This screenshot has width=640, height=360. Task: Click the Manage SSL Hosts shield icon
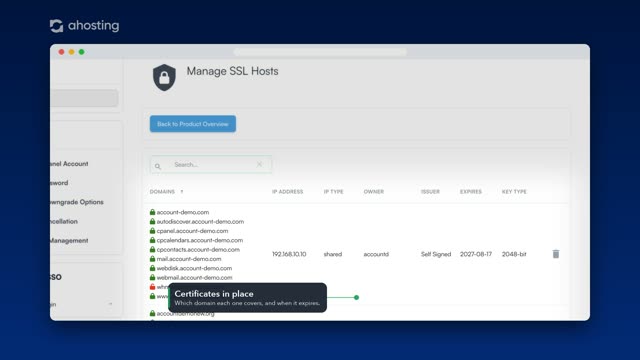tap(164, 77)
